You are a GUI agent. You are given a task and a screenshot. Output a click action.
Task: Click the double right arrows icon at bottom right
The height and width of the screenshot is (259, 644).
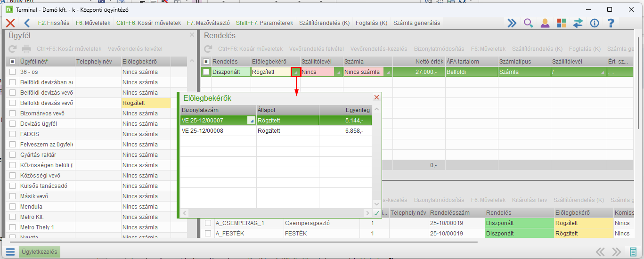tap(616, 252)
